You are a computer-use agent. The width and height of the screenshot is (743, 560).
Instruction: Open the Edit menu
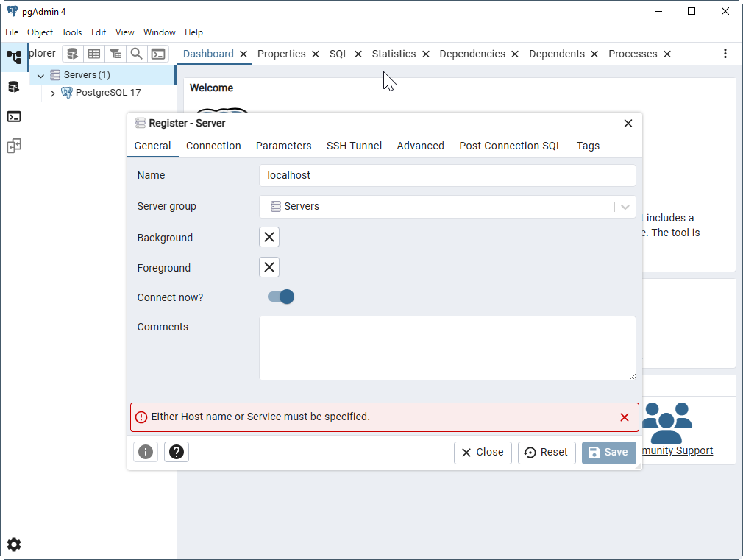(99, 32)
